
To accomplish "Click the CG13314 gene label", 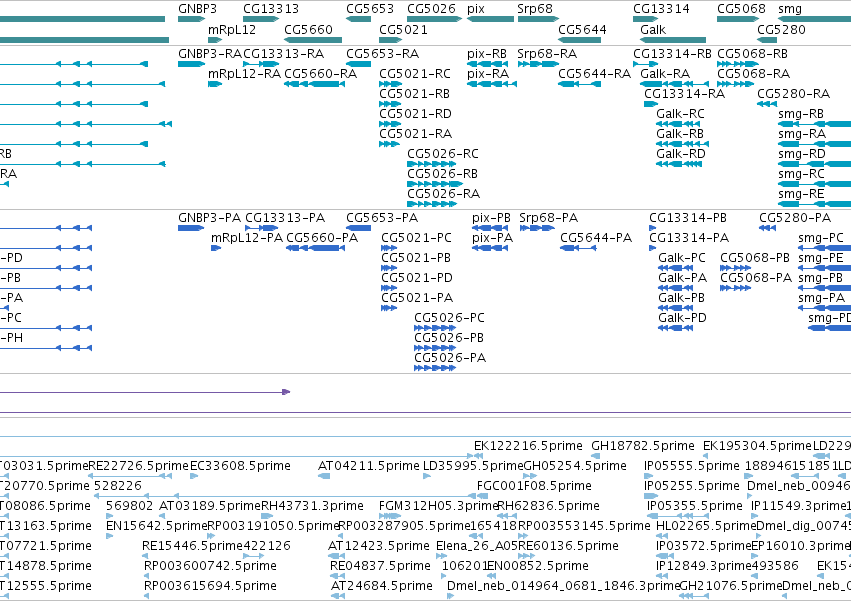I will (661, 9).
